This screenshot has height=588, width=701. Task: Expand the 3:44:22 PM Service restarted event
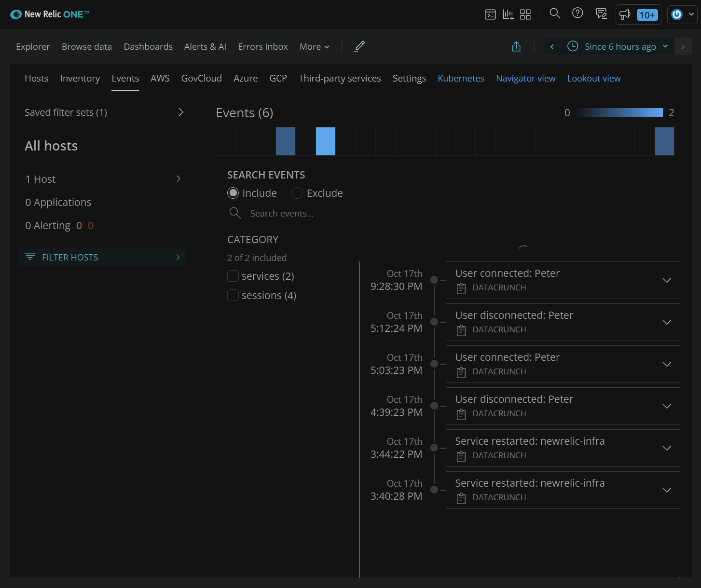point(667,448)
